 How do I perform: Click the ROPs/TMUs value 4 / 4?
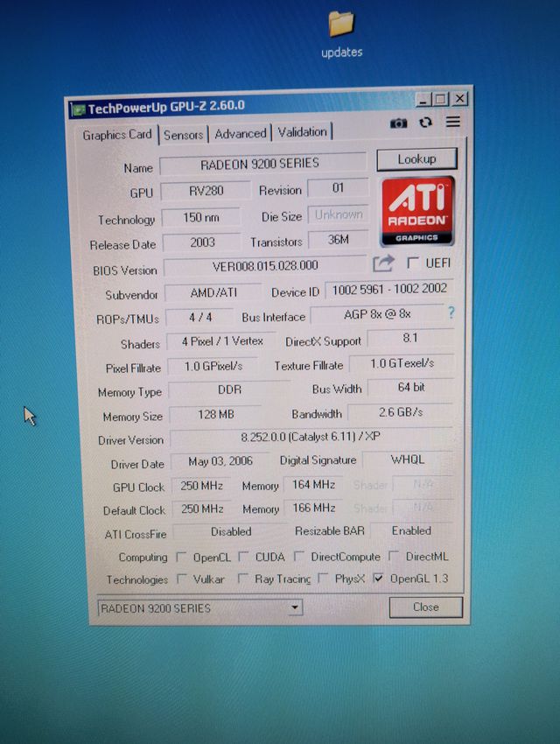[x=200, y=317]
